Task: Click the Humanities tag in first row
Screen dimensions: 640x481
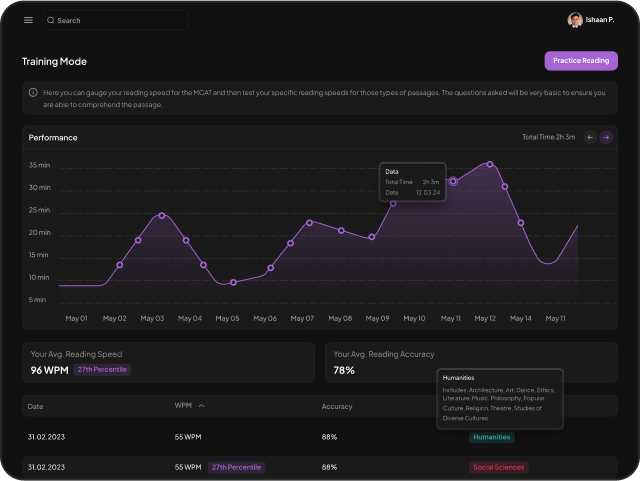Action: 491,437
